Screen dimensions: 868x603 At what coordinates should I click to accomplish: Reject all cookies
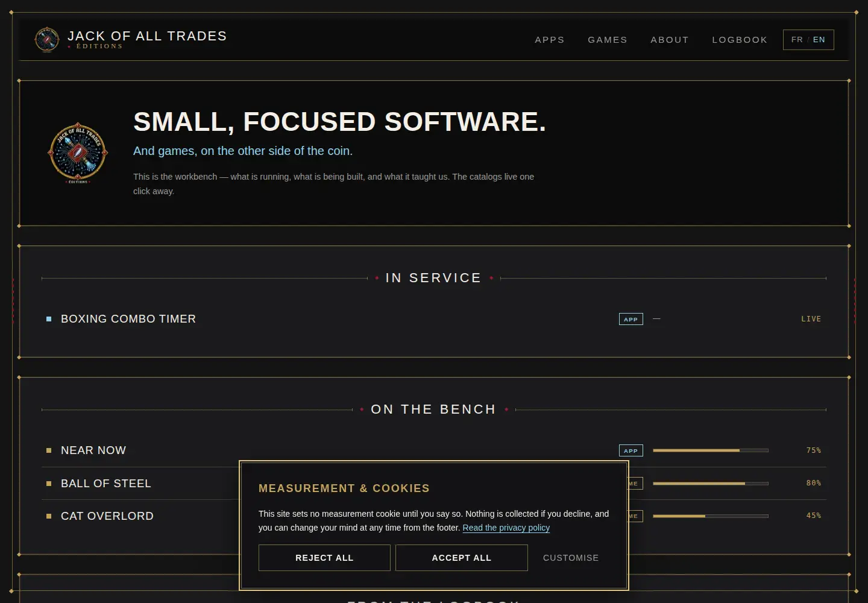[x=324, y=558]
